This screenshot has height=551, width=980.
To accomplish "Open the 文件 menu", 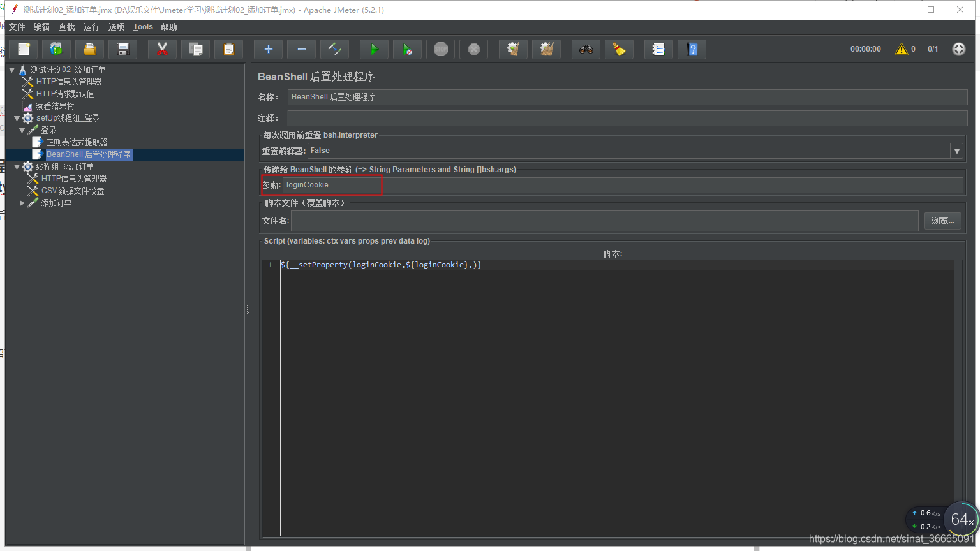I will click(17, 27).
